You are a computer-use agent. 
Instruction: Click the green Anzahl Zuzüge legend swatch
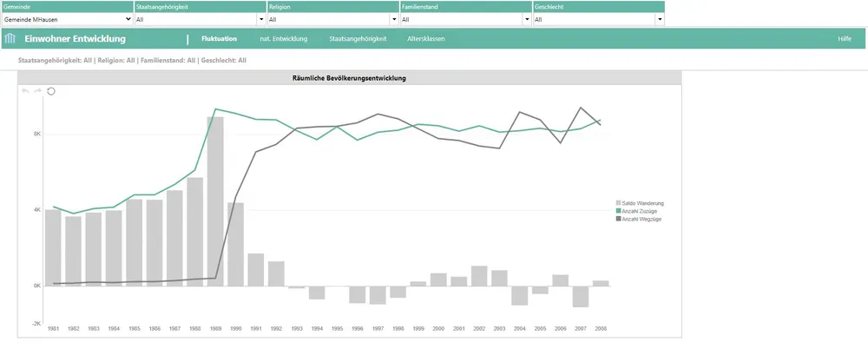pyautogui.click(x=618, y=211)
